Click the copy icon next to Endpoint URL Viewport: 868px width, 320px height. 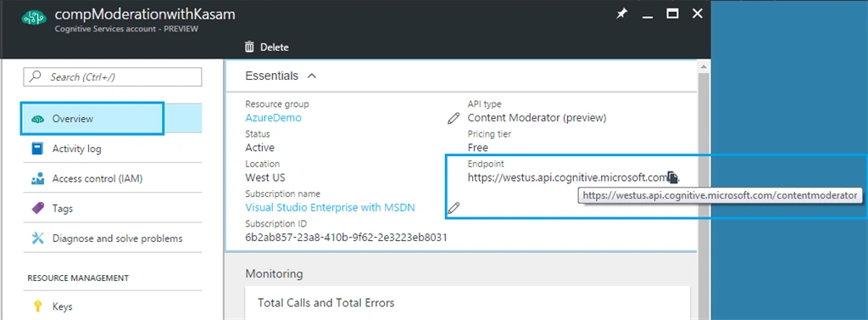[x=672, y=177]
